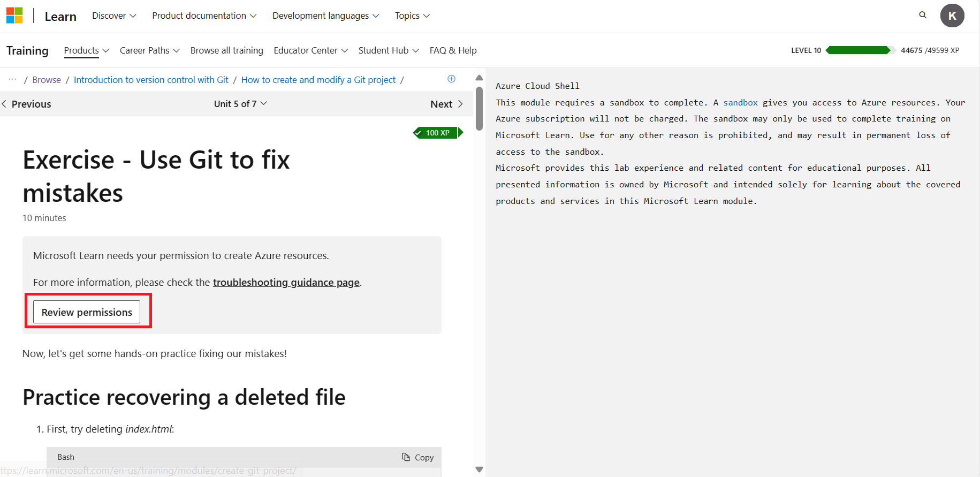Viewport: 980px width, 477px height.
Task: Expand Career Paths menu
Action: [x=149, y=50]
